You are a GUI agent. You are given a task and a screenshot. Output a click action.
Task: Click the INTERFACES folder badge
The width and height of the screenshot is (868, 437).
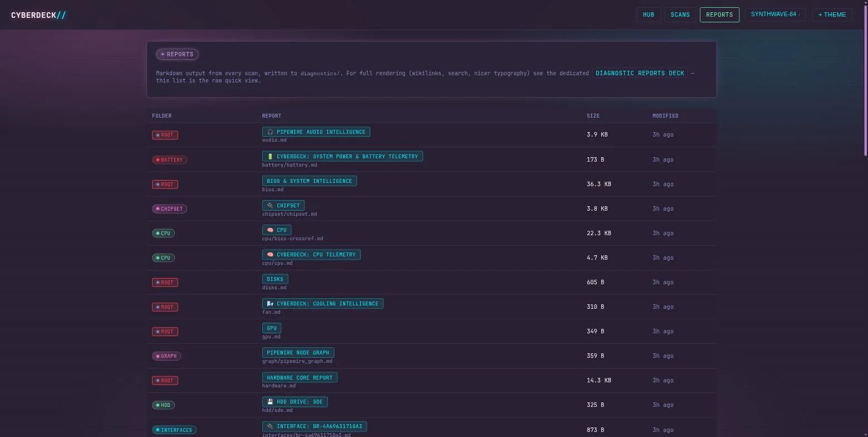174,430
